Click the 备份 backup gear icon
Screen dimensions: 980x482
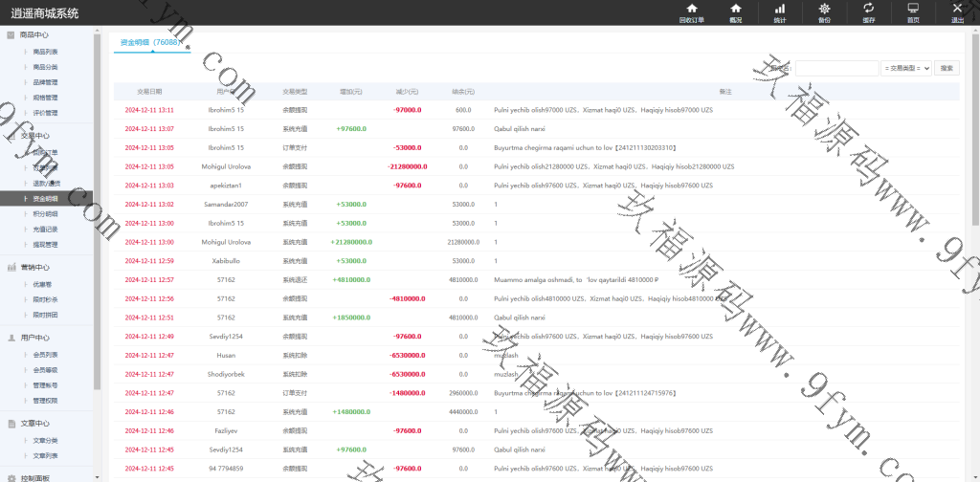[x=824, y=11]
